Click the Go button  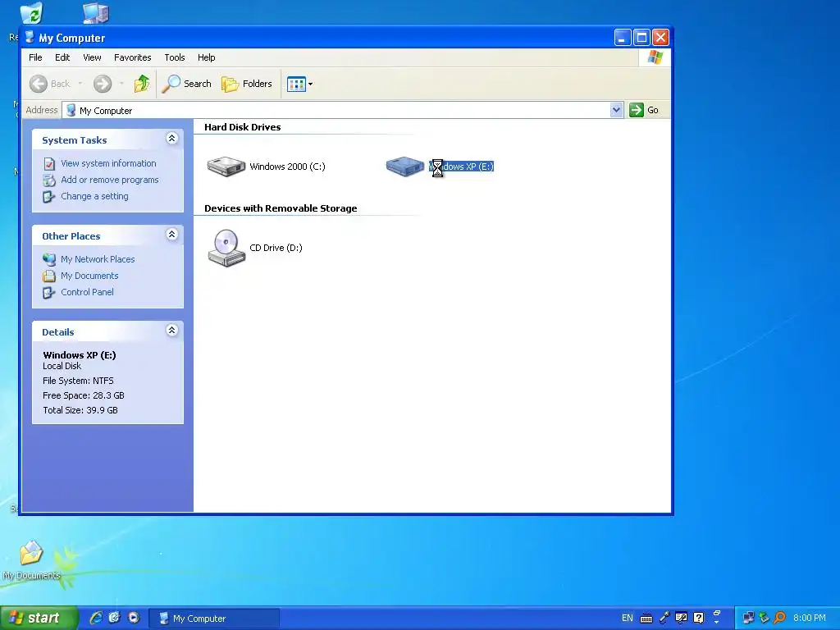(644, 110)
